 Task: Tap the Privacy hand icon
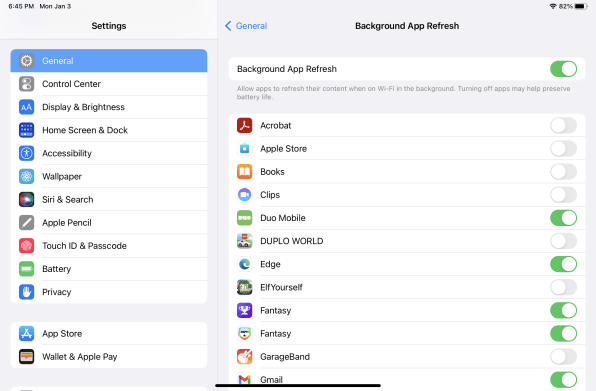point(27,292)
